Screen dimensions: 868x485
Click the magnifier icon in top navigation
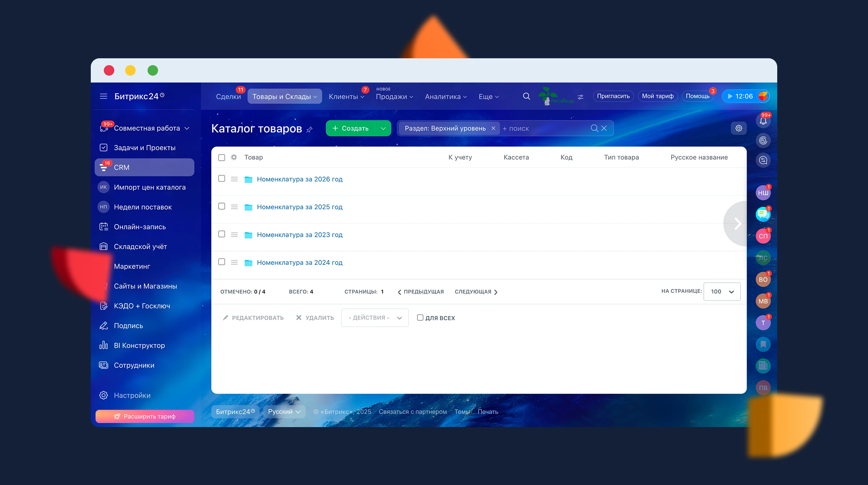point(526,96)
